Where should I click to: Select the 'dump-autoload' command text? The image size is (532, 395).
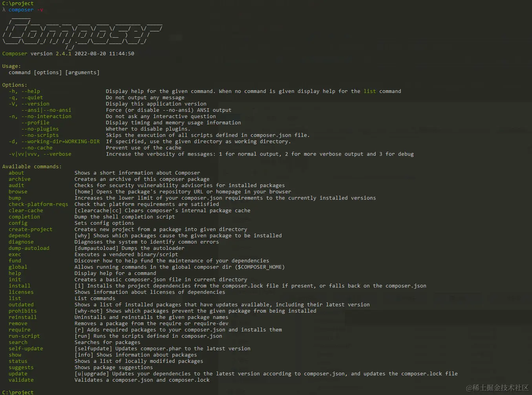tap(29, 248)
